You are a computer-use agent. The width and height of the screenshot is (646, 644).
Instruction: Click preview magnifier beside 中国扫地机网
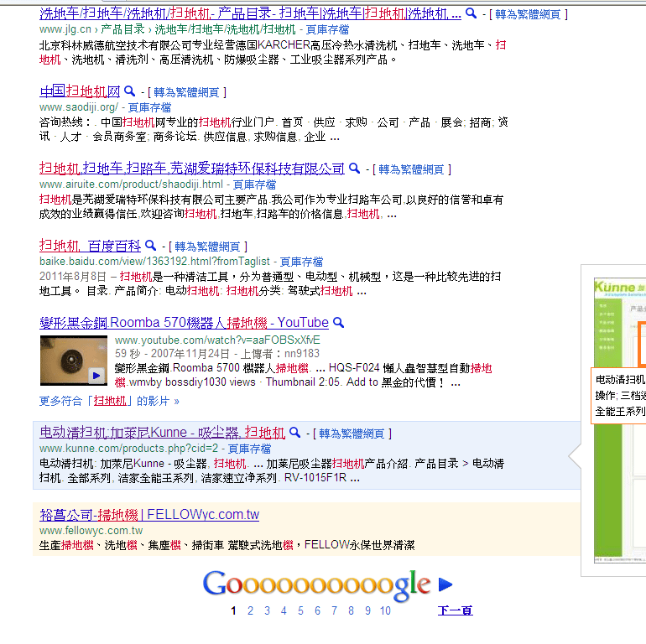pyautogui.click(x=130, y=91)
